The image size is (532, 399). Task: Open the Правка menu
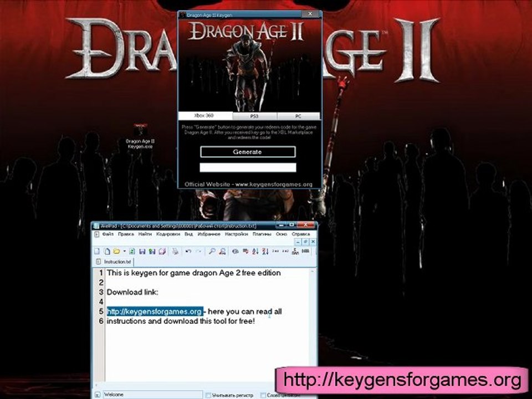pyautogui.click(x=126, y=234)
